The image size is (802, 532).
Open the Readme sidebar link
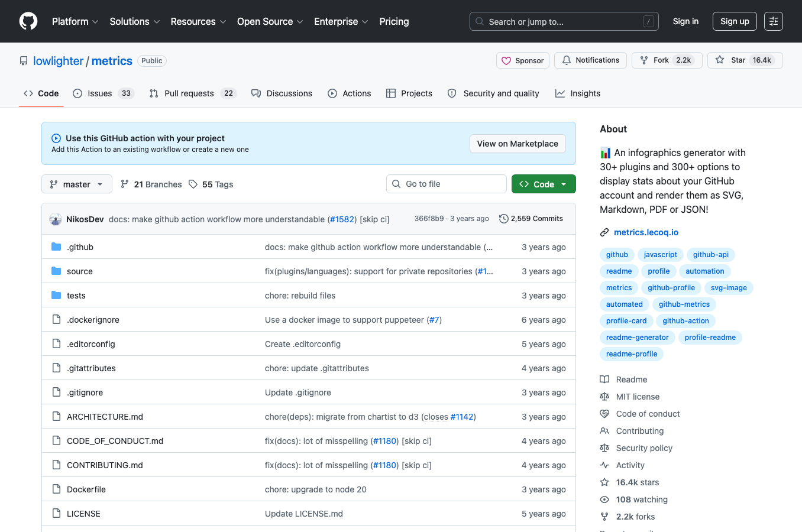(623, 379)
